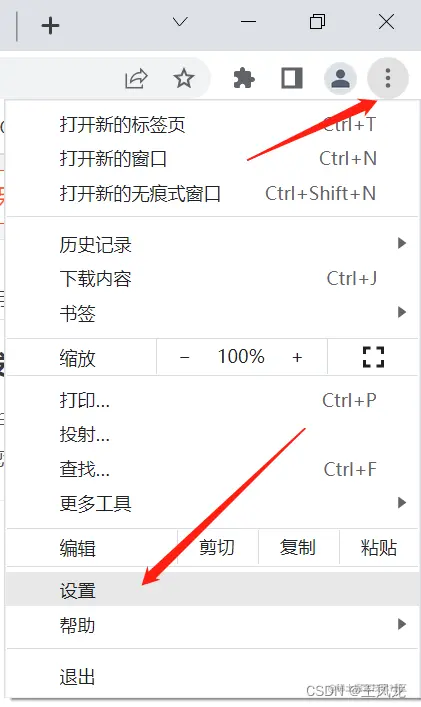Click the 复制 button
421x707 pixels.
(298, 547)
